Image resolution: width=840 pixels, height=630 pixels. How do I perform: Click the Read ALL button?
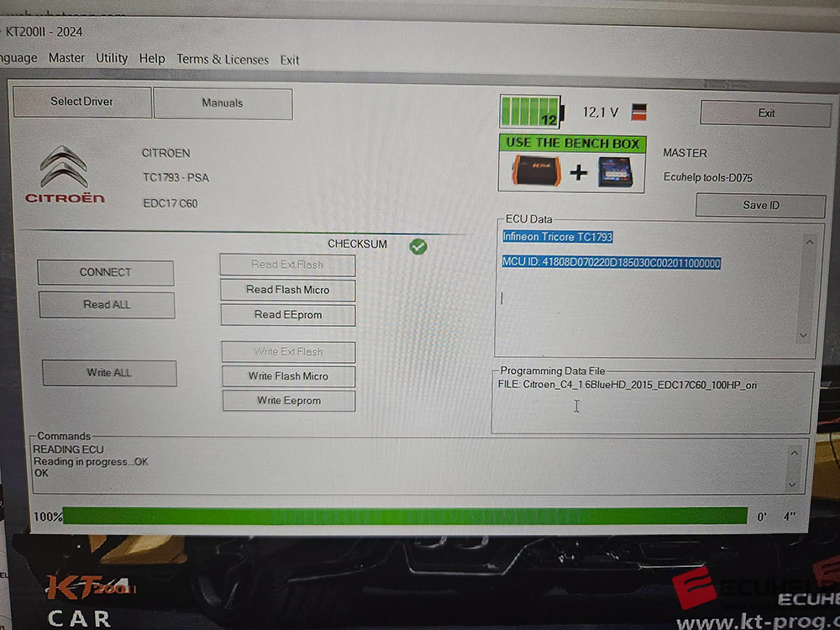107,305
